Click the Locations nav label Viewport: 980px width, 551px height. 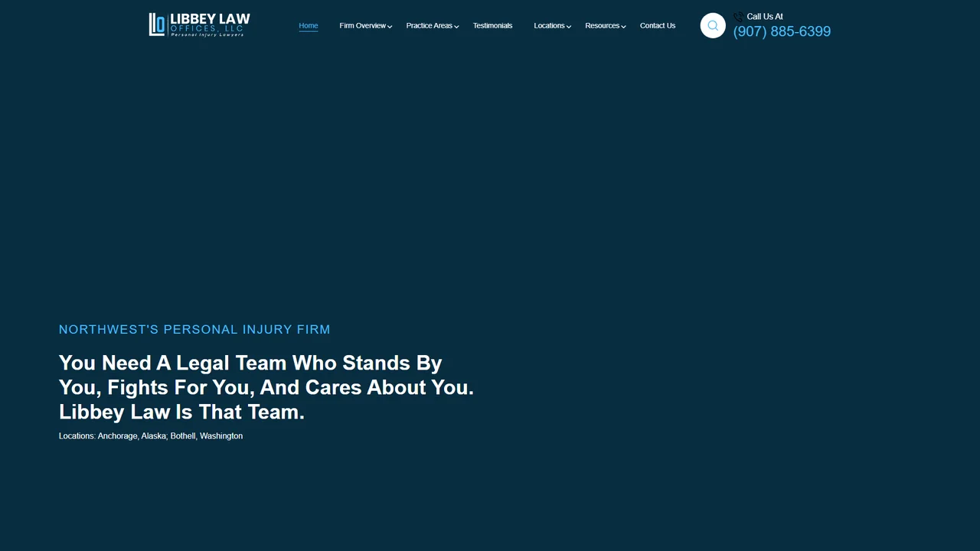(x=549, y=26)
